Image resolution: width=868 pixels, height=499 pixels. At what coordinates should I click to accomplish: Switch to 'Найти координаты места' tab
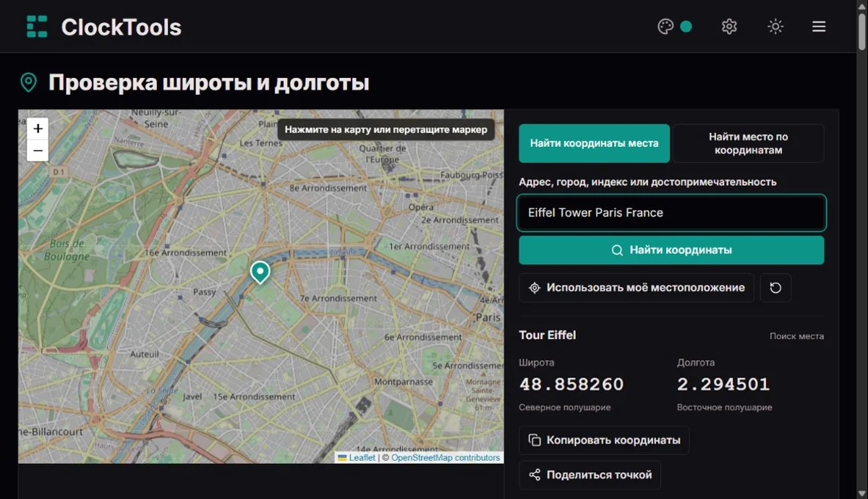coord(595,143)
